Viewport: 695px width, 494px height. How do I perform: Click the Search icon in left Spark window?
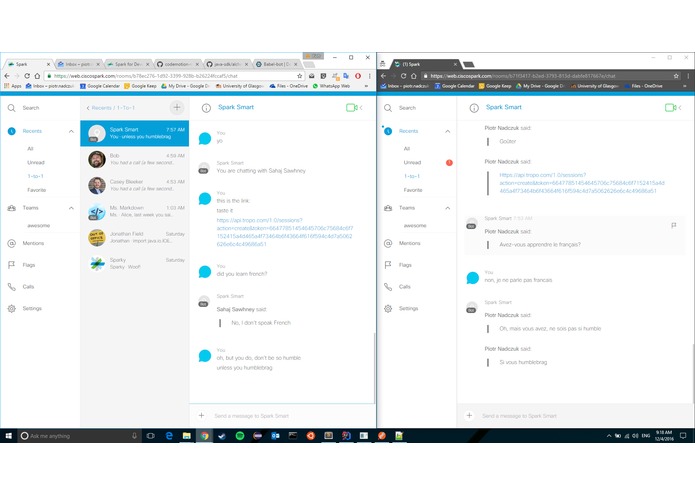pos(12,108)
